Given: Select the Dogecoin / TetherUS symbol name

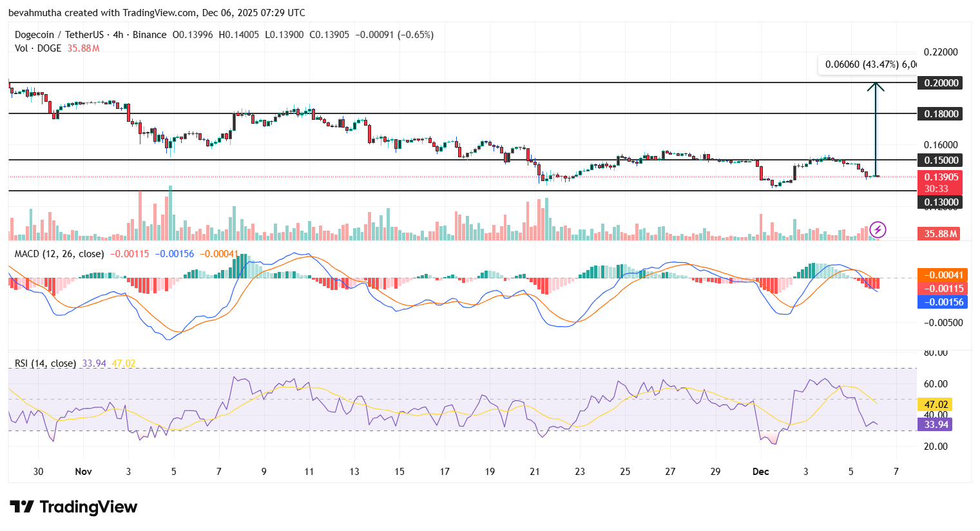Looking at the screenshot, I should 61,35.
